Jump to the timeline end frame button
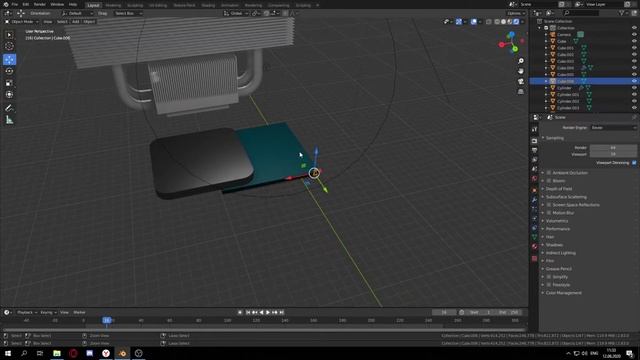640x360 pixels. click(x=281, y=313)
